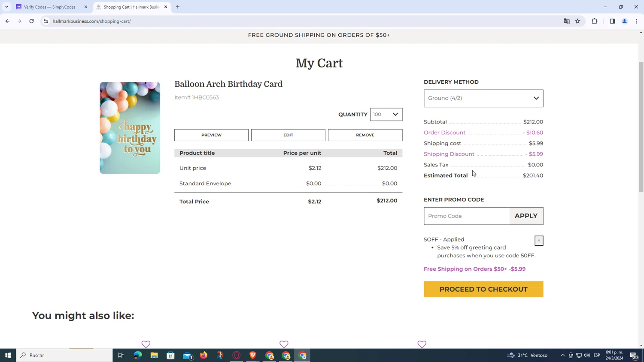644x362 pixels.
Task: Open the notification center icon
Action: point(634,355)
